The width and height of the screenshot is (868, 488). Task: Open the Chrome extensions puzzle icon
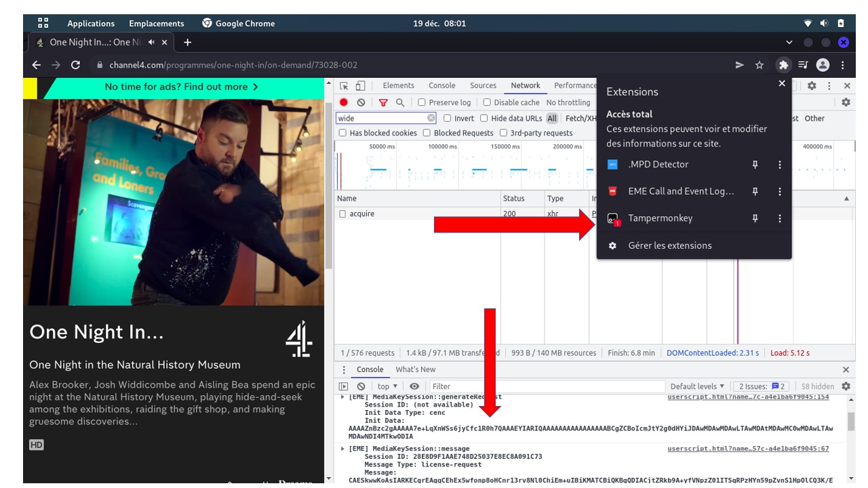coord(783,65)
